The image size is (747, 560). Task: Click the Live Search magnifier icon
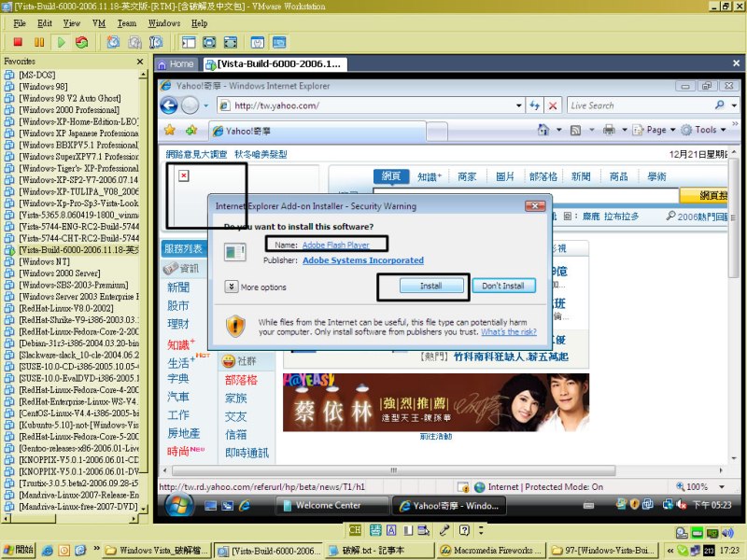(x=719, y=105)
